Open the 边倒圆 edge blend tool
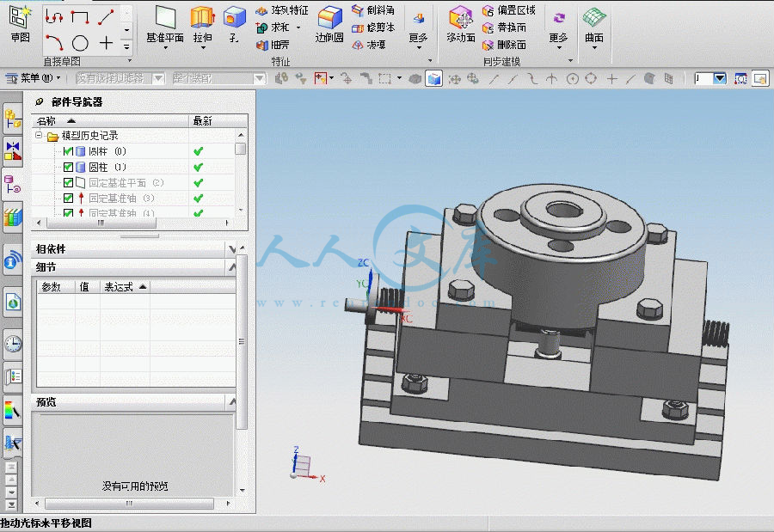This screenshot has height=532, width=774. coord(329,25)
